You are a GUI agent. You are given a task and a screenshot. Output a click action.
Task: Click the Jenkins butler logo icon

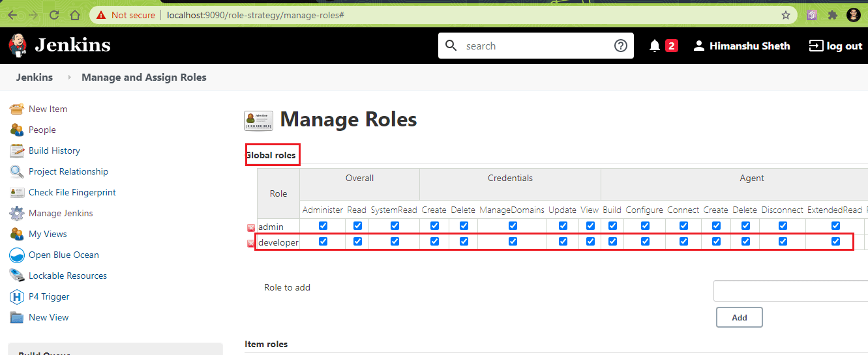[17, 46]
